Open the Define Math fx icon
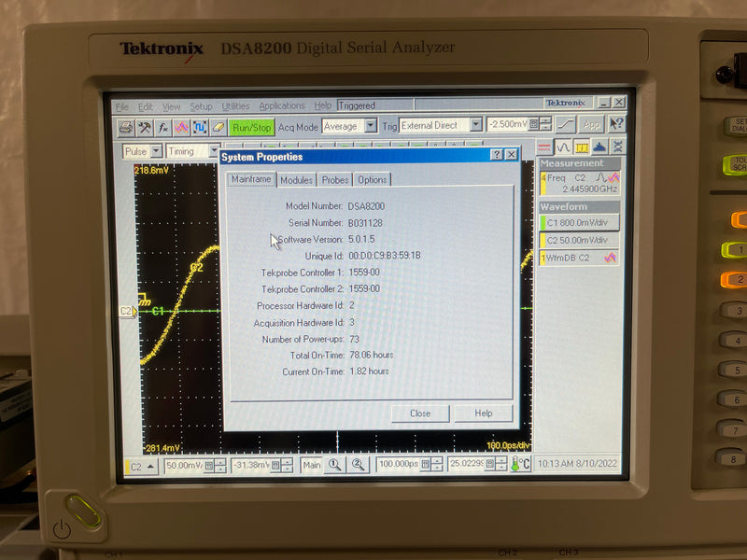 tap(162, 127)
